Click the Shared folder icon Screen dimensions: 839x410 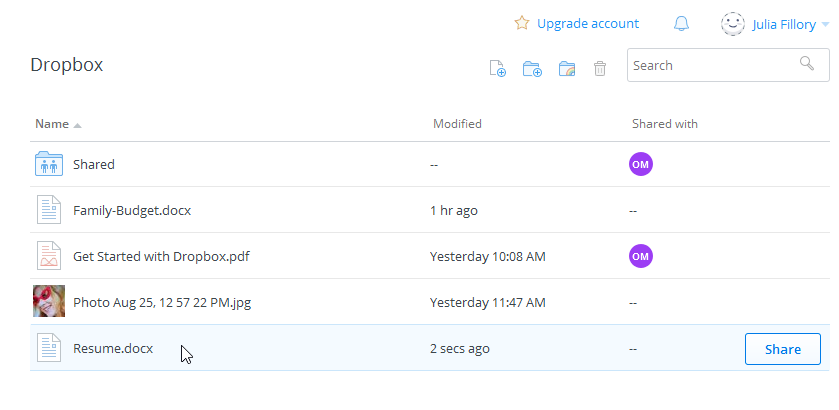[49, 164]
